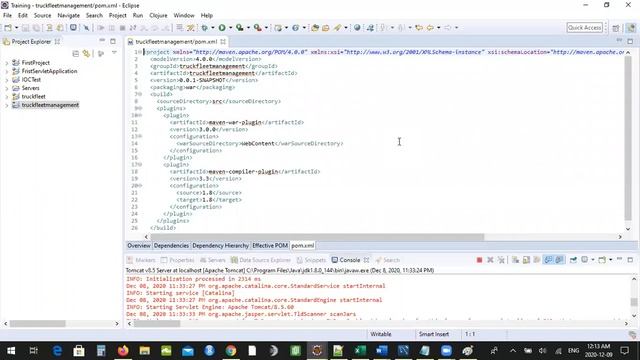
Task: Open Word from the taskbar
Action: (x=382, y=351)
